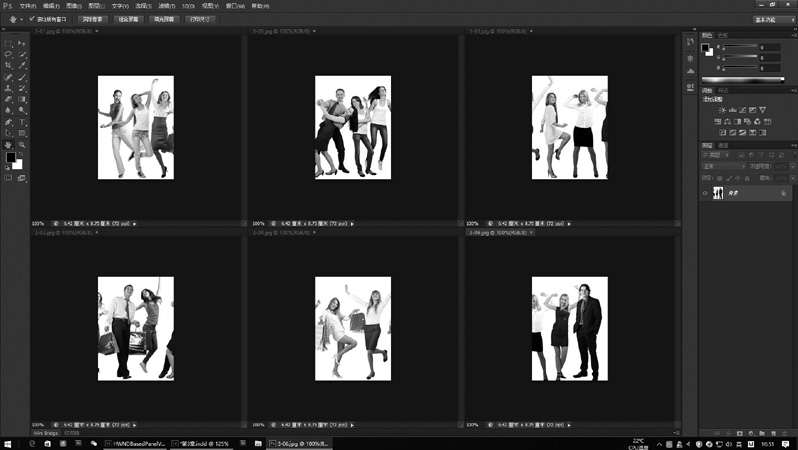
Task: Select the Horizontal Type tool
Action: pos(23,122)
